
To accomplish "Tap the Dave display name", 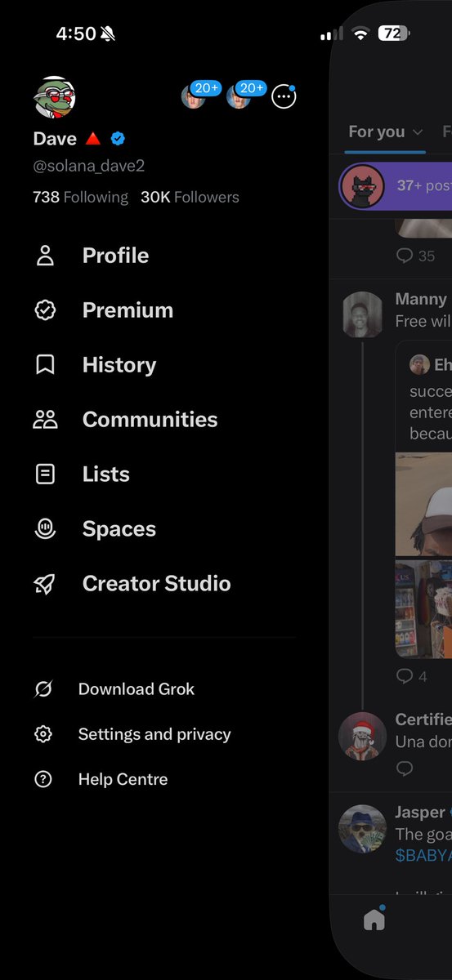I will [x=55, y=139].
